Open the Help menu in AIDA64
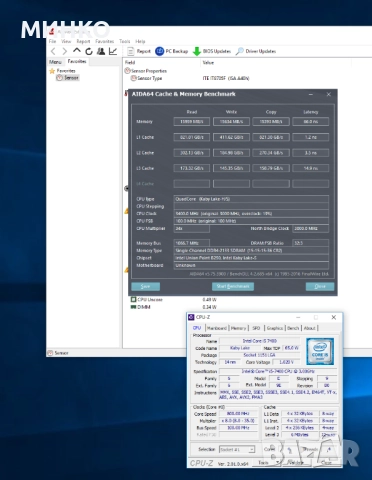 pyautogui.click(x=140, y=41)
